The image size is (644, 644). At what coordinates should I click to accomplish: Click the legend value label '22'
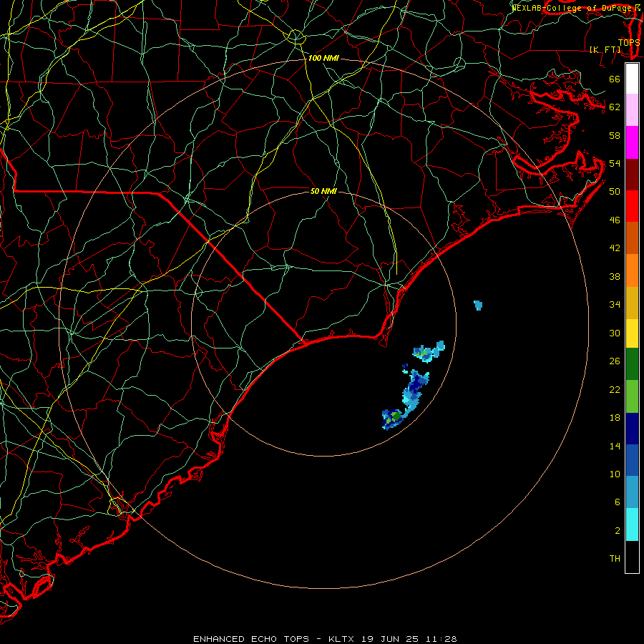pos(615,389)
